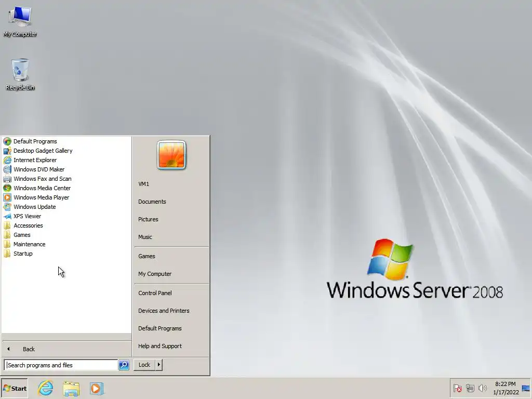Viewport: 532px width, 399px height.
Task: Open Help and Support
Action: tap(160, 345)
